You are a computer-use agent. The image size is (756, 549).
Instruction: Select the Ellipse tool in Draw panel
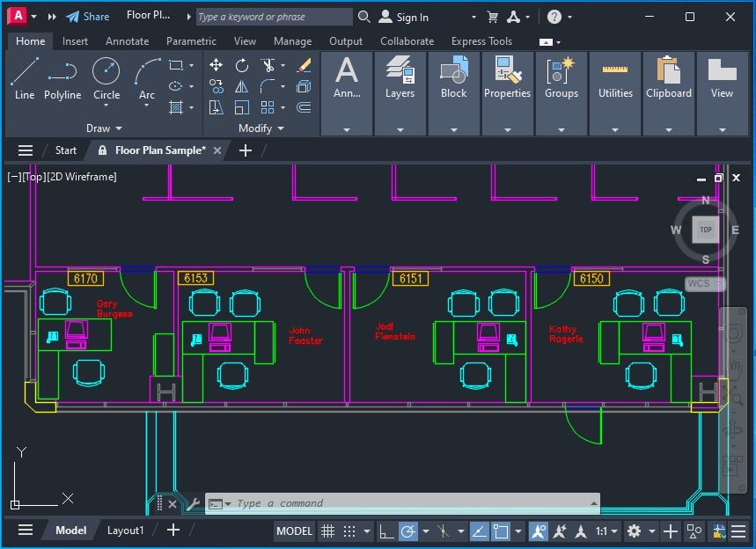175,86
